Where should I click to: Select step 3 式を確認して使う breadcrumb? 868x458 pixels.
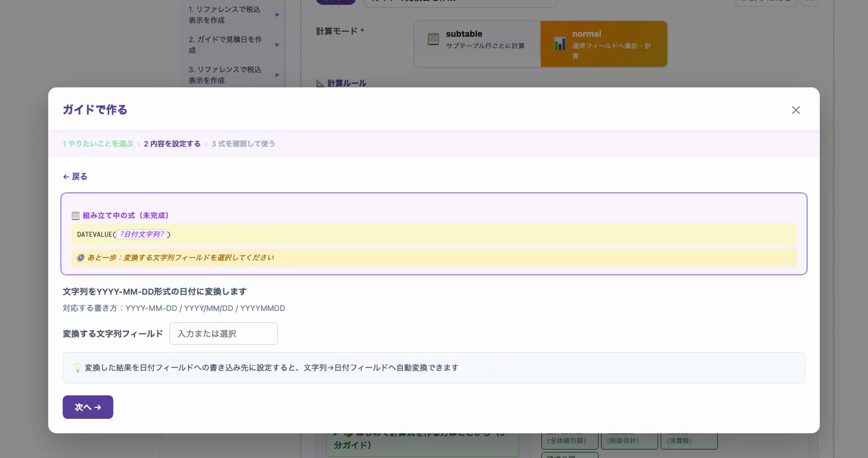click(243, 143)
